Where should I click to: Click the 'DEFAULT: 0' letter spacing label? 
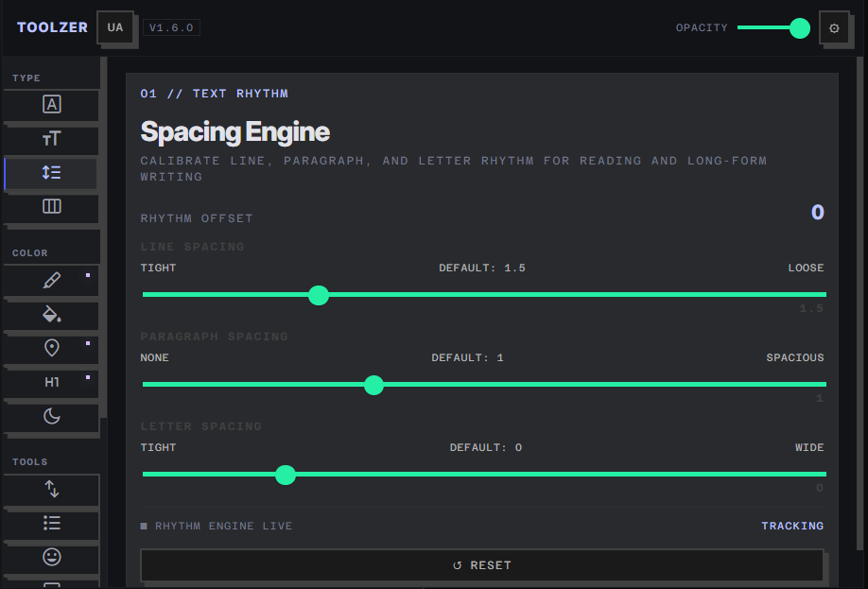coord(485,447)
